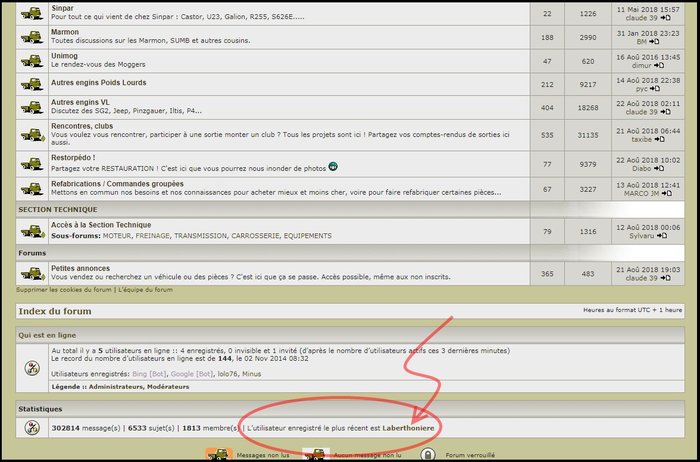Click the Statistiques section icon
This screenshot has width=700, height=462.
click(x=31, y=428)
